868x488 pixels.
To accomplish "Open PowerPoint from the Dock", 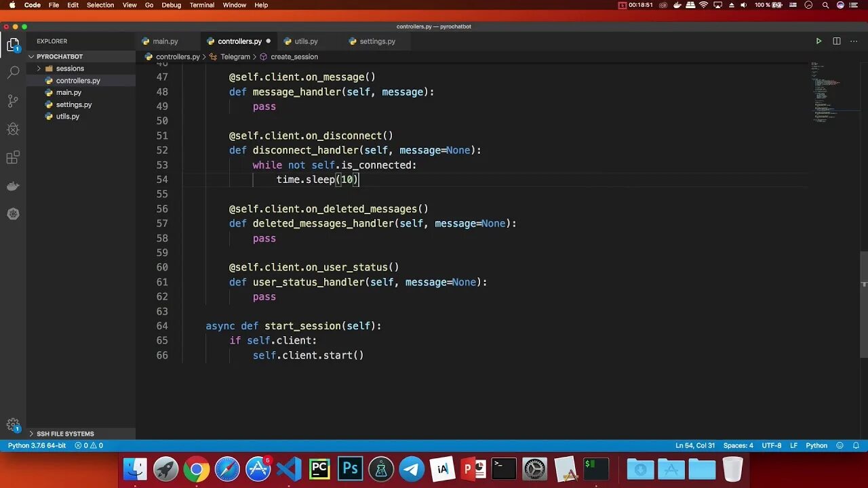I will click(x=473, y=469).
